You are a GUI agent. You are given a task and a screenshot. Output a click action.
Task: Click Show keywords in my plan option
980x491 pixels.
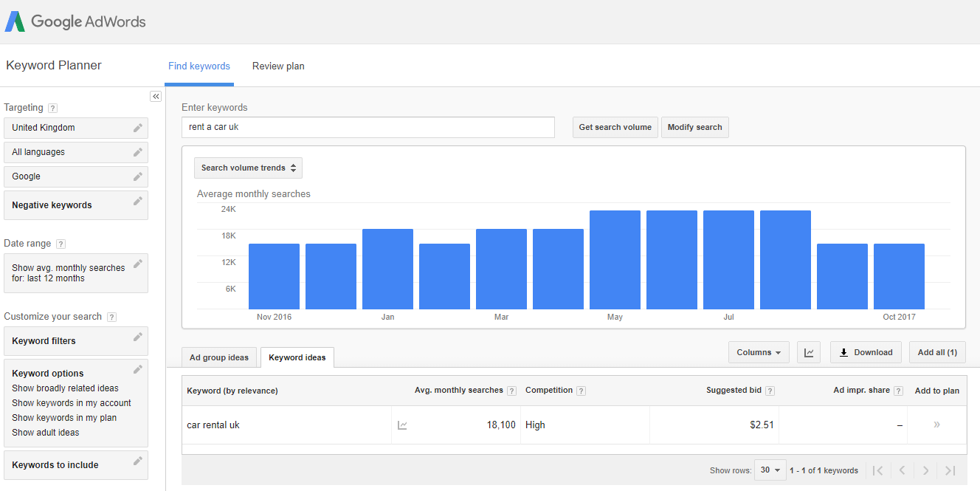(64, 418)
